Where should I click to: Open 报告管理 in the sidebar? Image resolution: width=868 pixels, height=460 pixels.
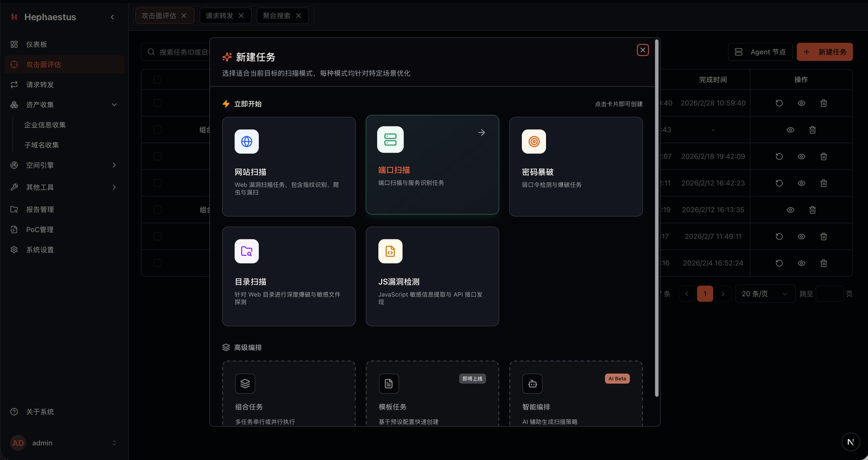[40, 209]
